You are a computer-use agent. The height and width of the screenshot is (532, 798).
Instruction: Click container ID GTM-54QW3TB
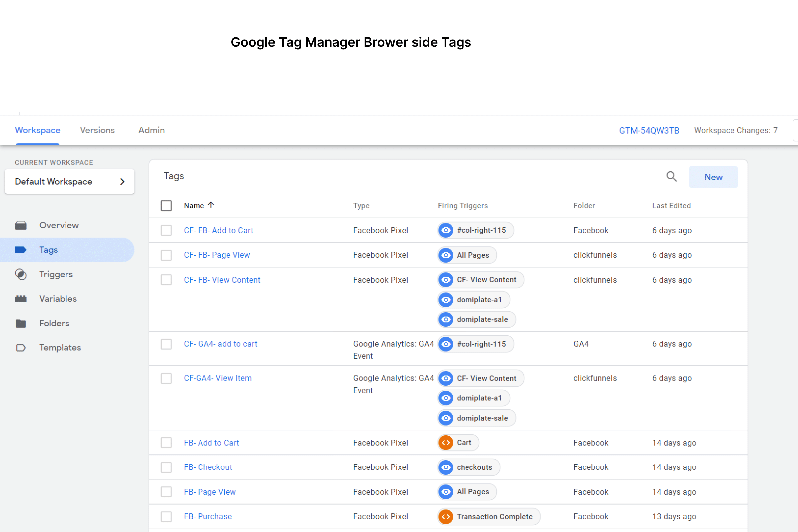[649, 131]
